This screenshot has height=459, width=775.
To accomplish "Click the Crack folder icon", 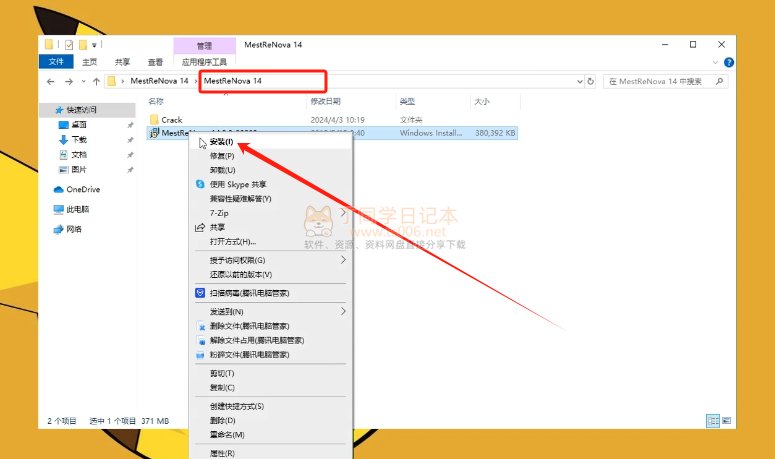I will click(x=154, y=120).
